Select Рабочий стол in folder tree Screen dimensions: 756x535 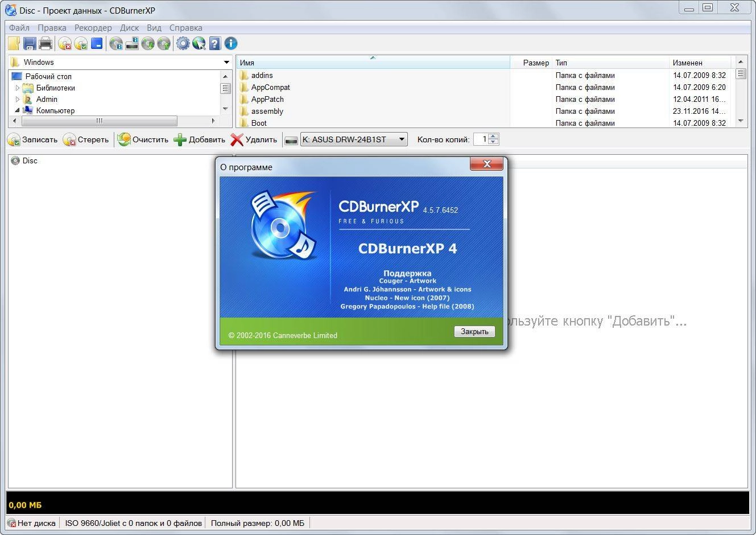pos(48,76)
